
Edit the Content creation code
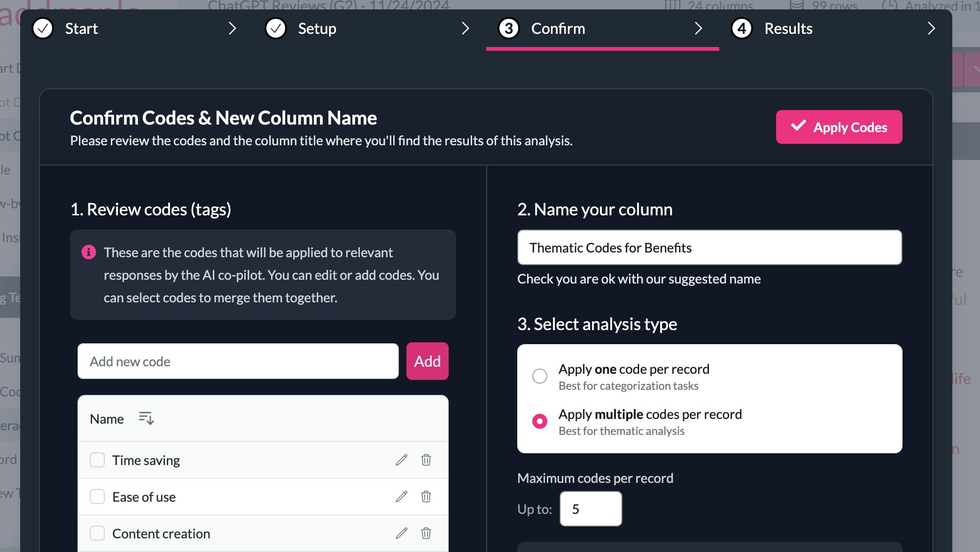coord(401,533)
